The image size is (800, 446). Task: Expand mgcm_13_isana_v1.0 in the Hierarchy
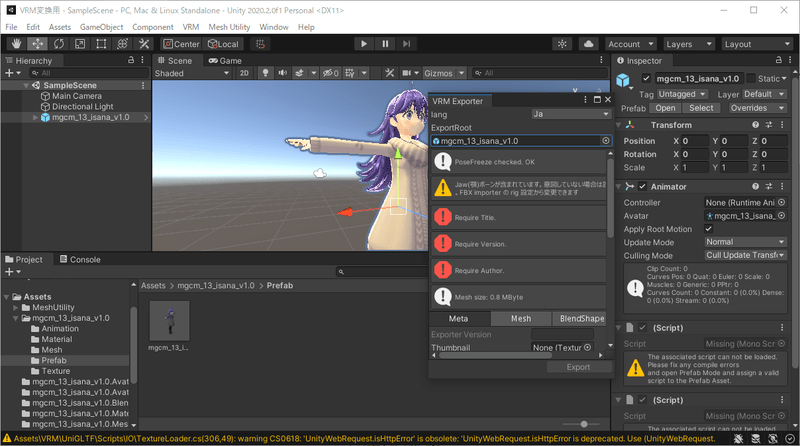coord(36,117)
